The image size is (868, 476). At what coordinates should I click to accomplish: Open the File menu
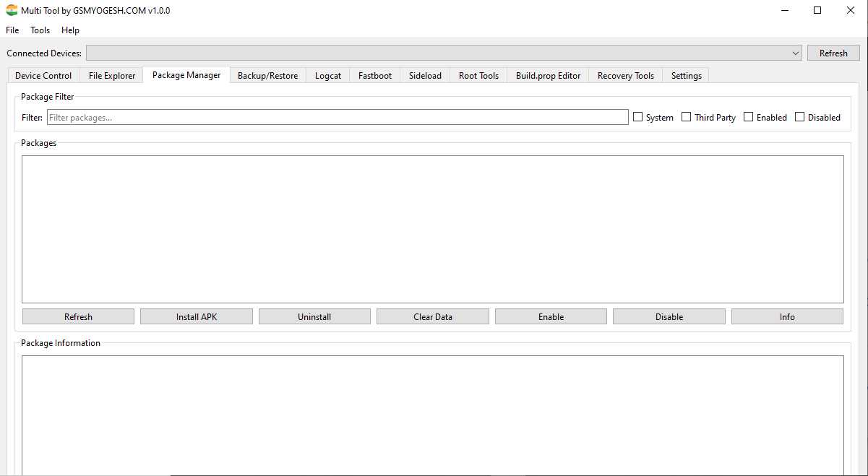(x=12, y=30)
